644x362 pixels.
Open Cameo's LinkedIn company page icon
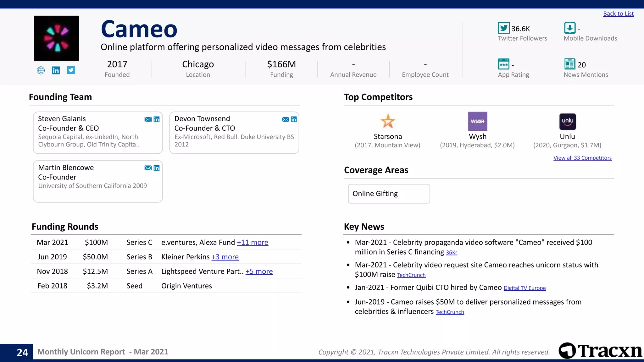click(x=56, y=70)
